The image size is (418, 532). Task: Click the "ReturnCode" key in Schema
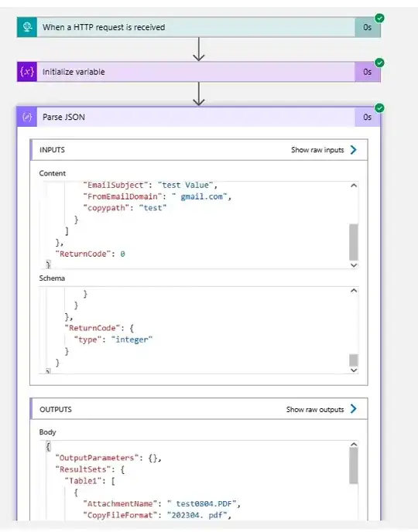click(94, 328)
